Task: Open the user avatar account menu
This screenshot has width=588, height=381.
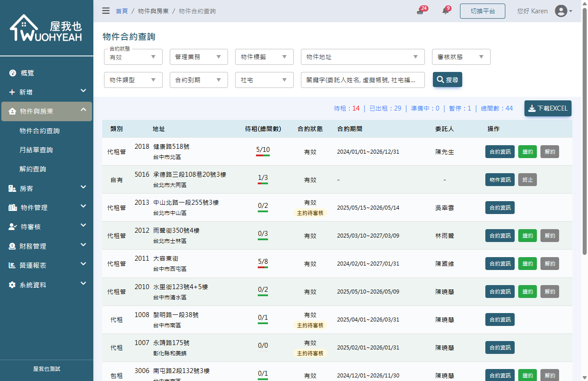Action: (x=561, y=11)
